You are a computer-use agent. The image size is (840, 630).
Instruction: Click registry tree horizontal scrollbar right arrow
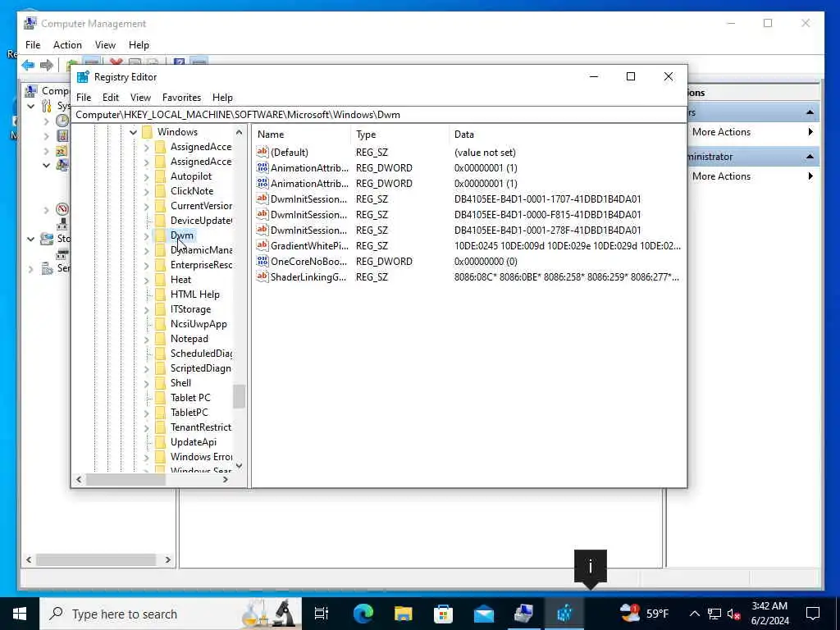226,479
